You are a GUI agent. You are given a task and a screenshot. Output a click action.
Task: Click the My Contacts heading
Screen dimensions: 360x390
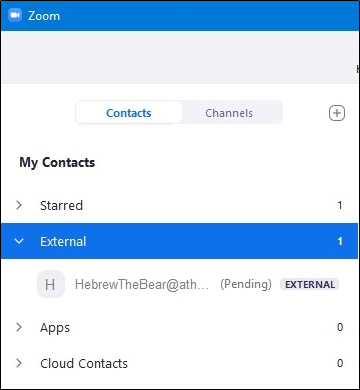click(57, 163)
